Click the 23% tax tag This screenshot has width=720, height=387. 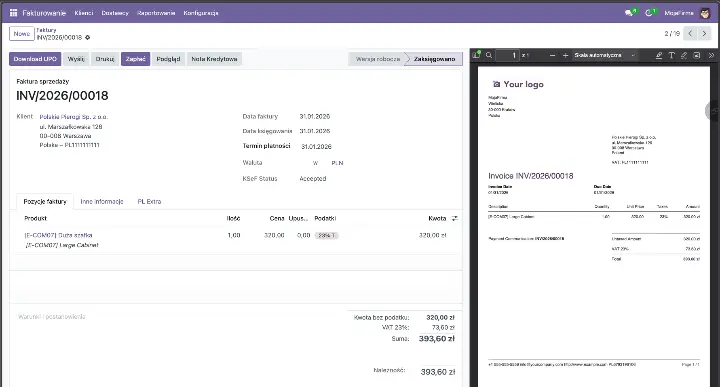coord(326,236)
